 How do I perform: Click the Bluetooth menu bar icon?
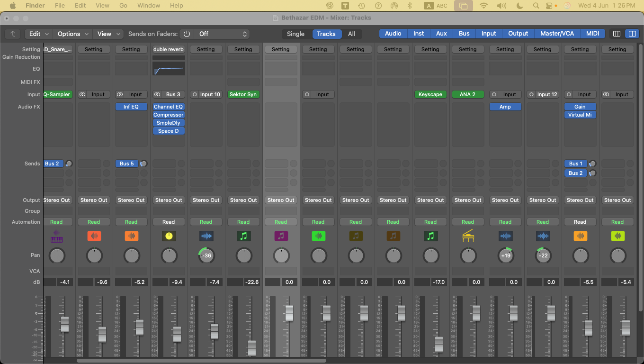pos(410,6)
